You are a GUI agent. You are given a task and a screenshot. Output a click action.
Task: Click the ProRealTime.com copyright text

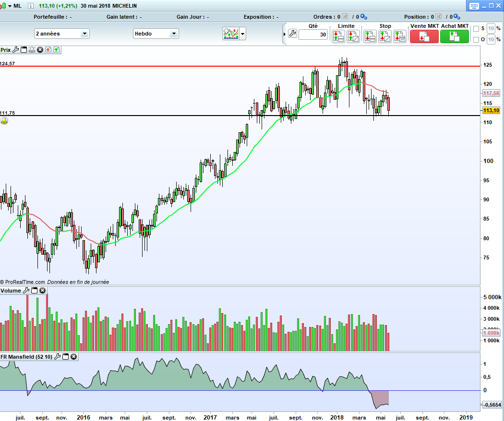pos(23,282)
